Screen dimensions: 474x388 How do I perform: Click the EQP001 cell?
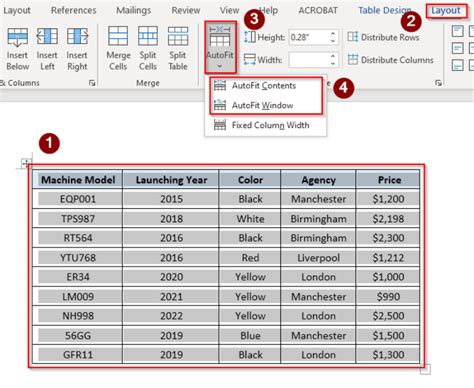[x=78, y=199]
